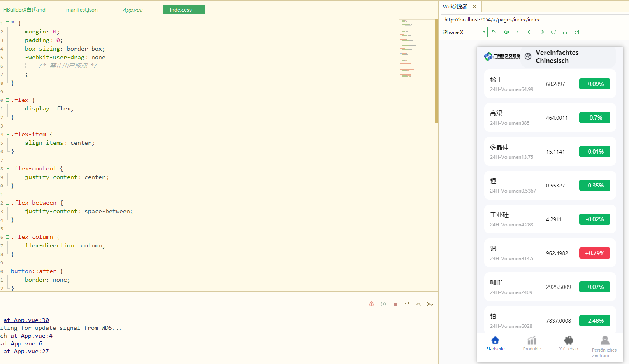Switch to the manifest.json tab
The height and width of the screenshot is (364, 629).
point(82,10)
